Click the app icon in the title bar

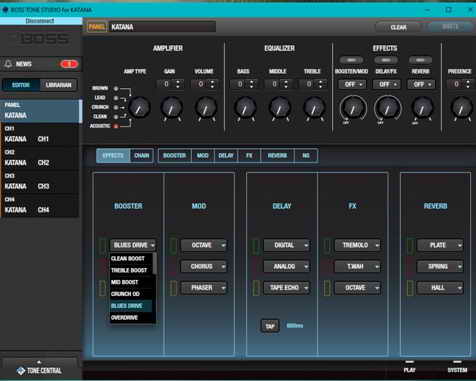click(5, 10)
